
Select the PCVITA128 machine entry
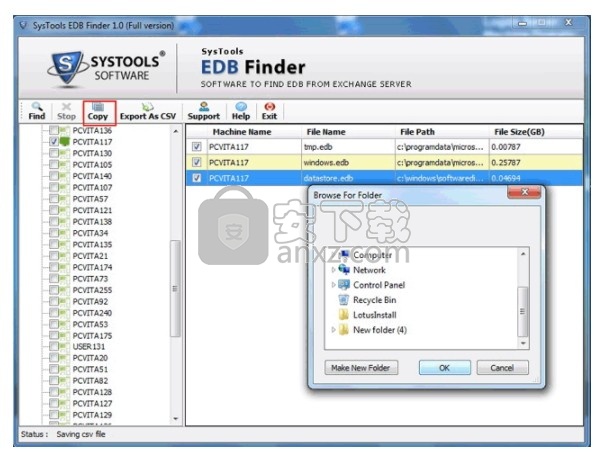tap(92, 392)
